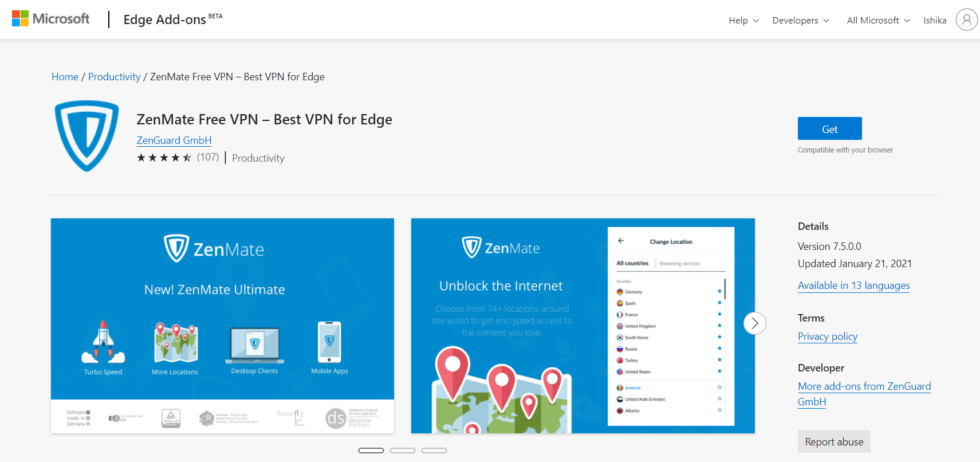Click the Turbo Speed rocket icon
Image resolution: width=980 pixels, height=462 pixels.
(x=103, y=342)
